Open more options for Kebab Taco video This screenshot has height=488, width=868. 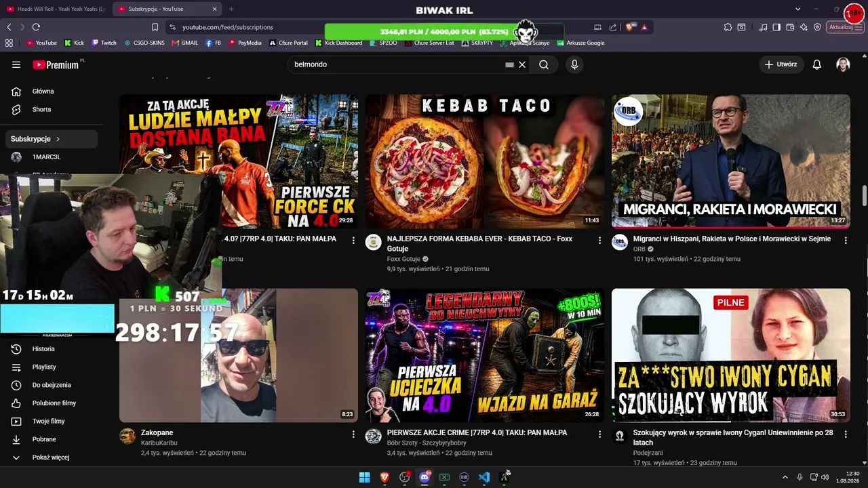pyautogui.click(x=599, y=240)
